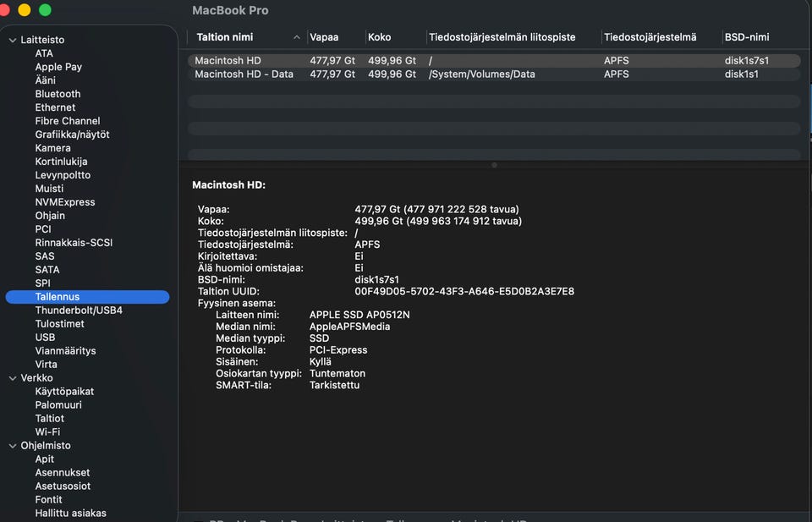Select highlighted Tallennus item
Viewport: 812px width, 522px height.
click(87, 297)
